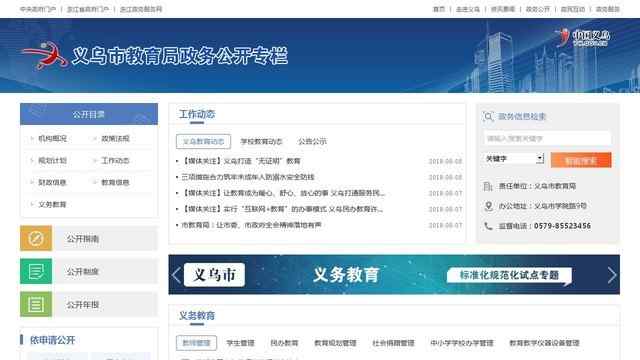The image size is (640, 360).
Task: Click the 工作动态 section heading
Action: click(197, 114)
